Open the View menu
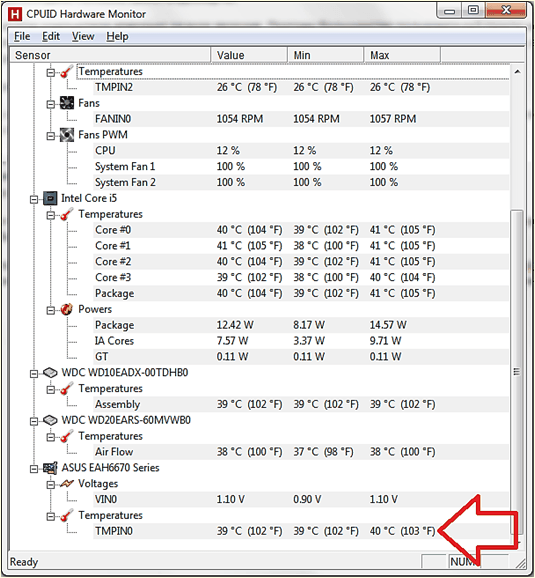Image resolution: width=535 pixels, height=578 pixels. [83, 36]
